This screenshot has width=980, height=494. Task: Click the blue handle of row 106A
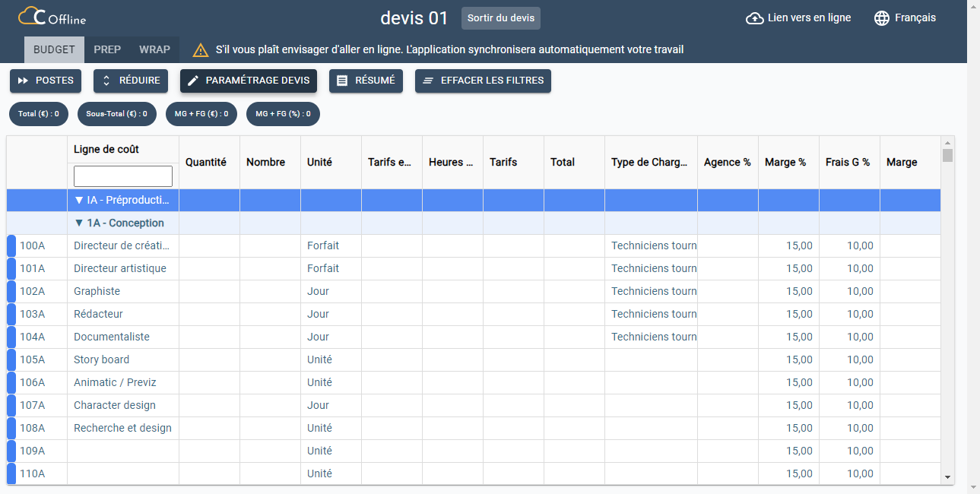click(11, 383)
